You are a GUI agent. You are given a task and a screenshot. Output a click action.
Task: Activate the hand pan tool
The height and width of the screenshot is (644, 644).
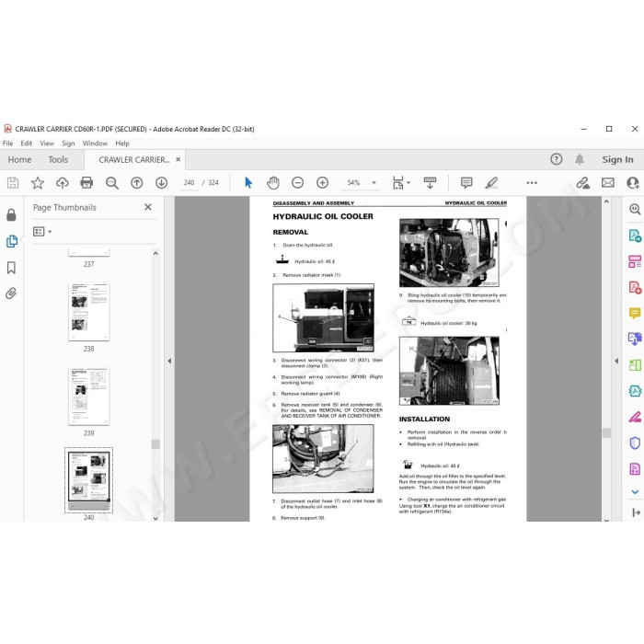click(272, 183)
